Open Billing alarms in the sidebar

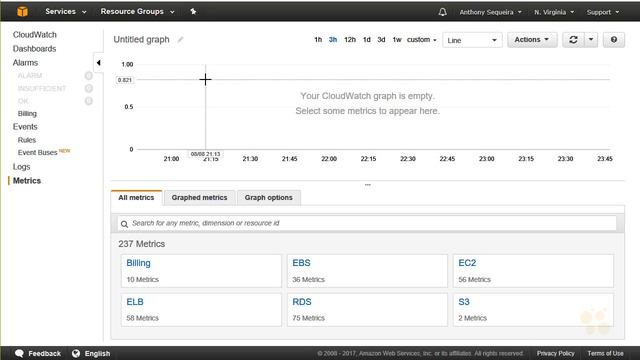tap(27, 113)
